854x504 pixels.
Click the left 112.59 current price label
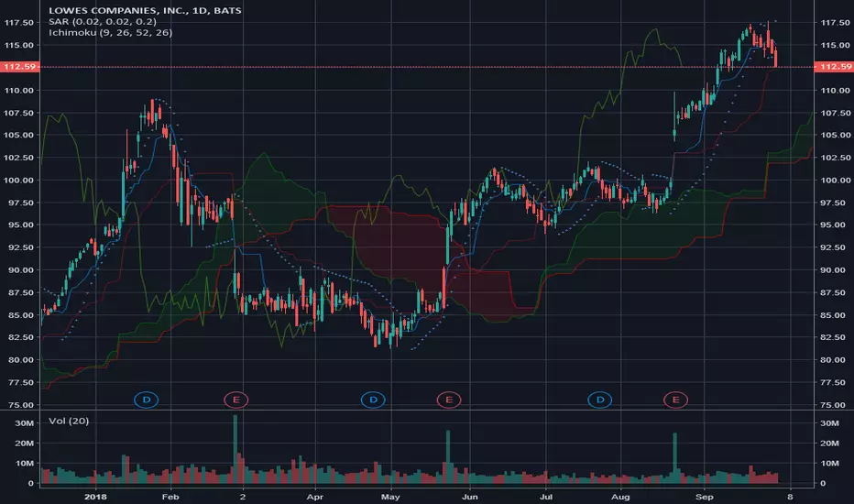19,67
